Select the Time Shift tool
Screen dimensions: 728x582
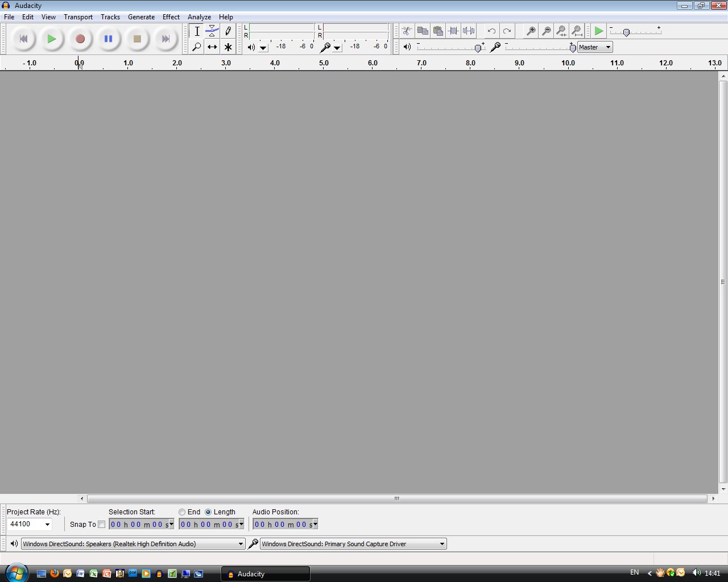click(212, 47)
